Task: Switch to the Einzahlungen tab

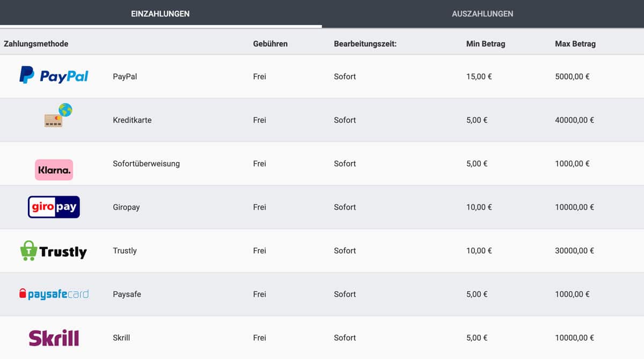Action: [x=160, y=13]
